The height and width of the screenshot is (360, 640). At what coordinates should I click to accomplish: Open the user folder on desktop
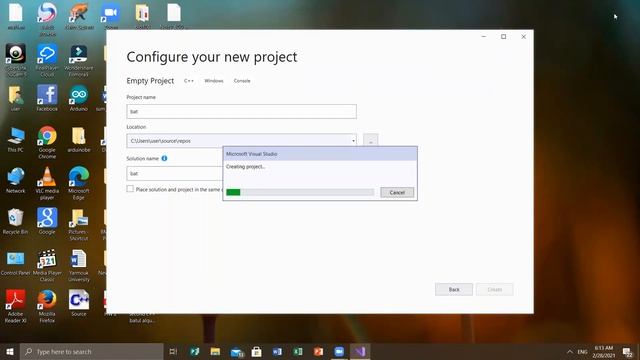click(x=16, y=98)
